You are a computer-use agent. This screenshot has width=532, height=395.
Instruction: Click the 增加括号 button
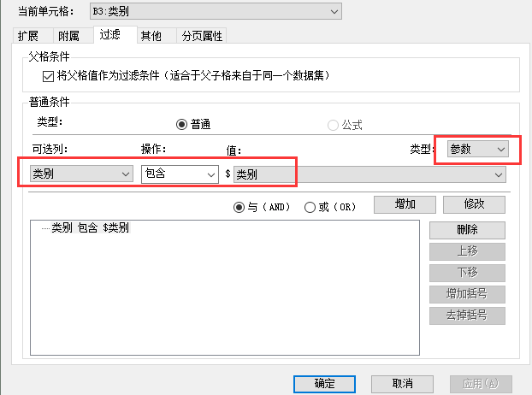coord(467,294)
